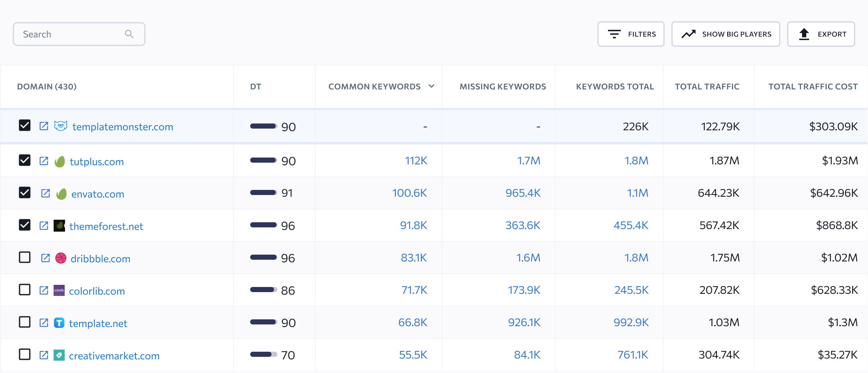Viewport: 868px width, 373px height.
Task: Click the template.net blue T favicon
Action: [59, 323]
